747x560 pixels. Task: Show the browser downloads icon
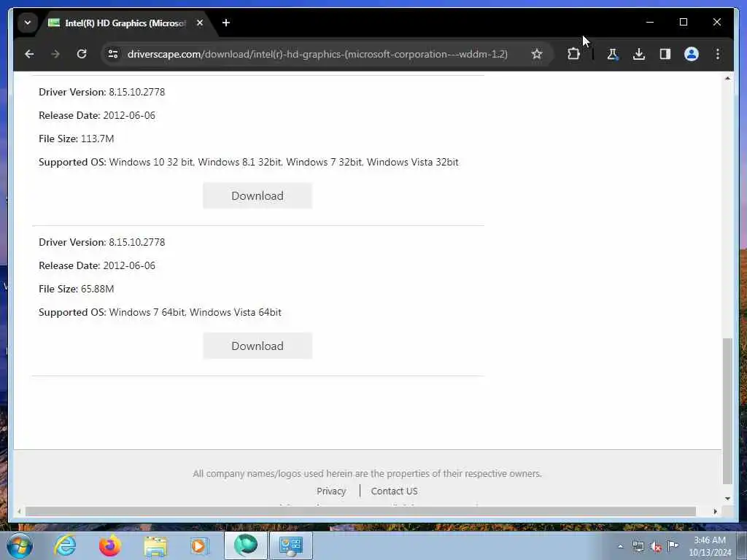pos(639,54)
